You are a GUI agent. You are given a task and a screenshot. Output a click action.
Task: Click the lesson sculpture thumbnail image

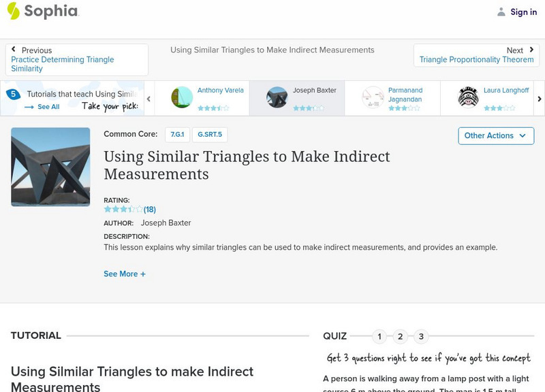click(x=50, y=167)
